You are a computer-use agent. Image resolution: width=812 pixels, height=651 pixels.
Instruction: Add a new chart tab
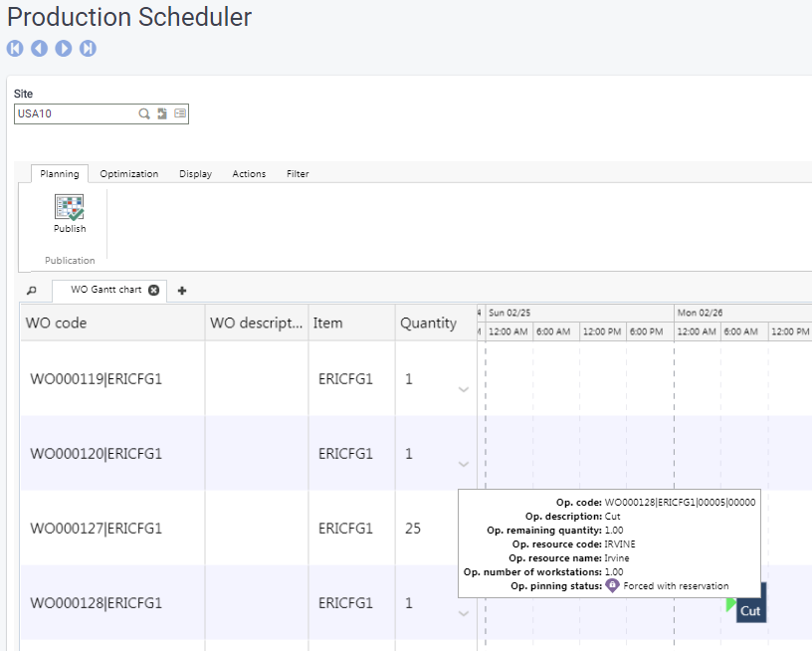[x=182, y=291]
